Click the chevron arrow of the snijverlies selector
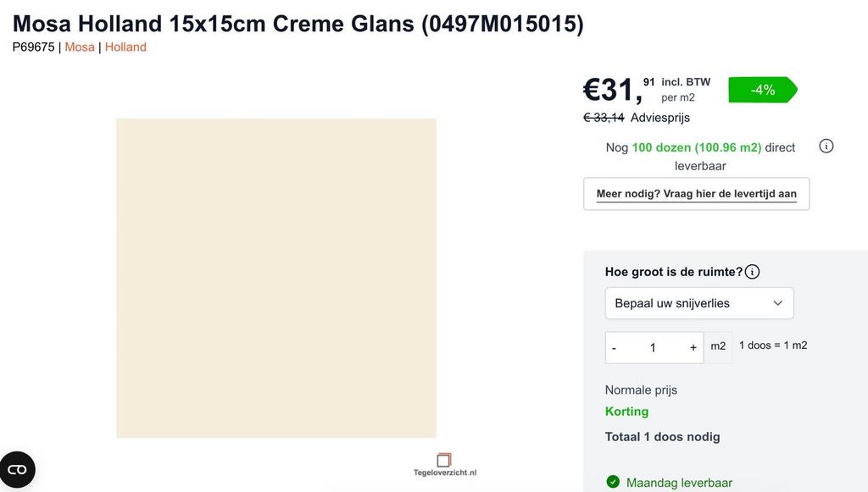 point(777,303)
